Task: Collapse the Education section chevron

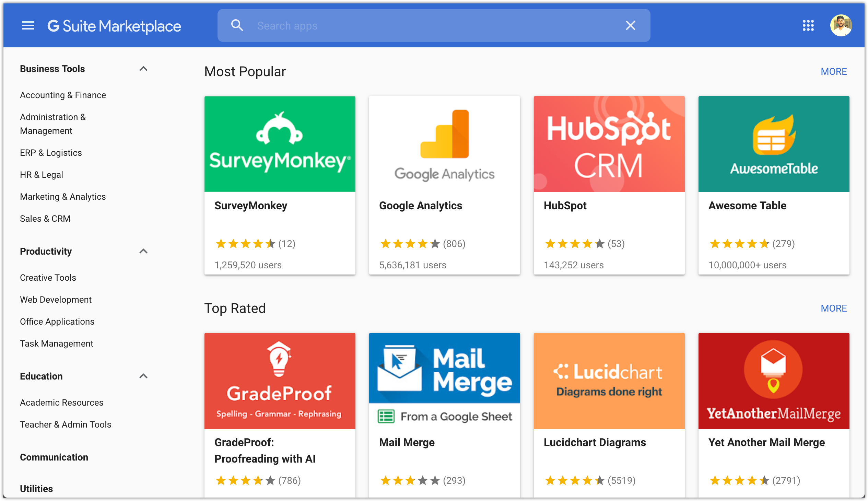Action: tap(143, 376)
